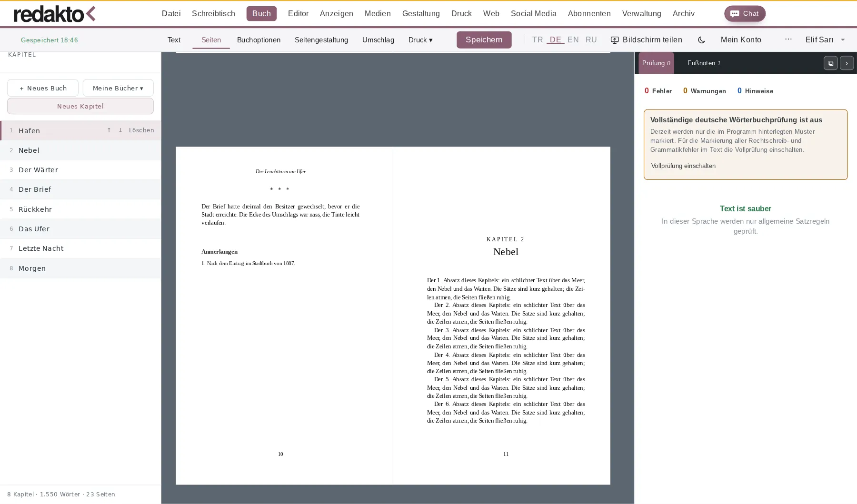Click the Bildschirm teilen screen icon

coord(615,40)
